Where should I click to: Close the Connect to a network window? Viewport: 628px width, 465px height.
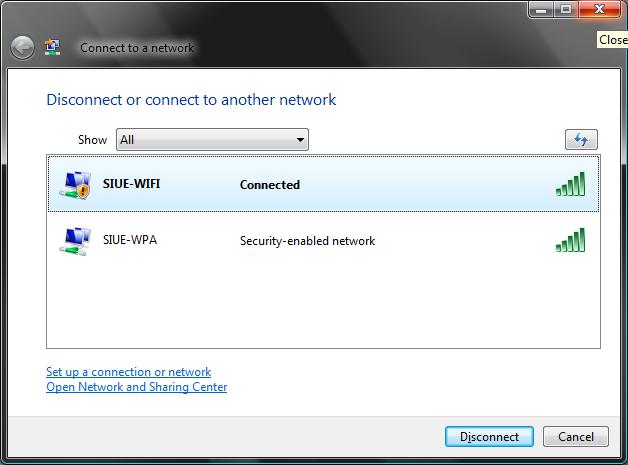[x=599, y=10]
